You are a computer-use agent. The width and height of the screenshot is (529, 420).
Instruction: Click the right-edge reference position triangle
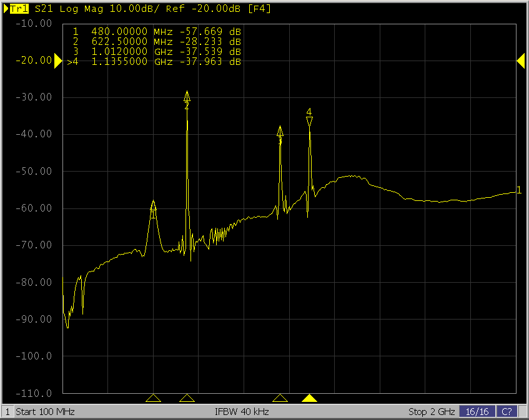click(520, 61)
